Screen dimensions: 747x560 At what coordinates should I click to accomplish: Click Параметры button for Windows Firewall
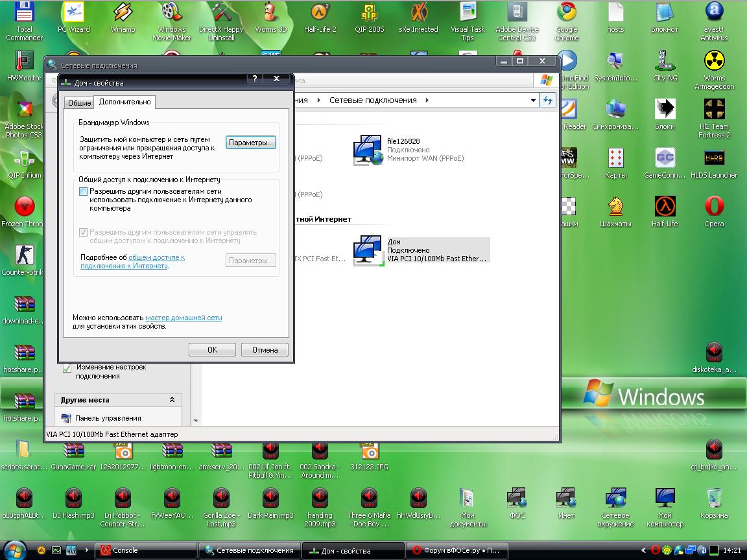click(251, 142)
